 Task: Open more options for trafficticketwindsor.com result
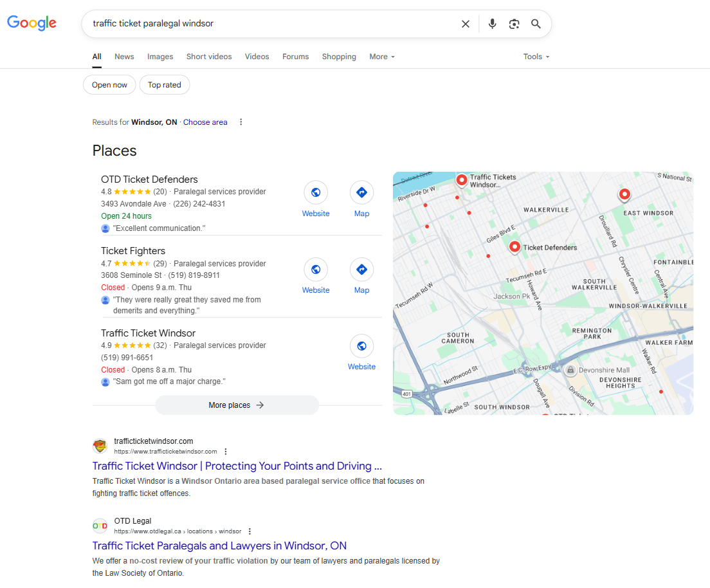pos(226,452)
